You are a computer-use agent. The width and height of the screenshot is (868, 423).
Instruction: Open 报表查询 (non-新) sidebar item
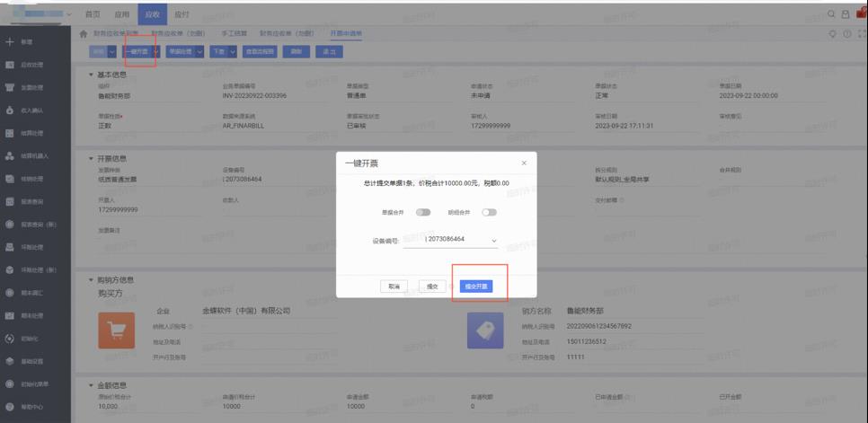(31, 202)
